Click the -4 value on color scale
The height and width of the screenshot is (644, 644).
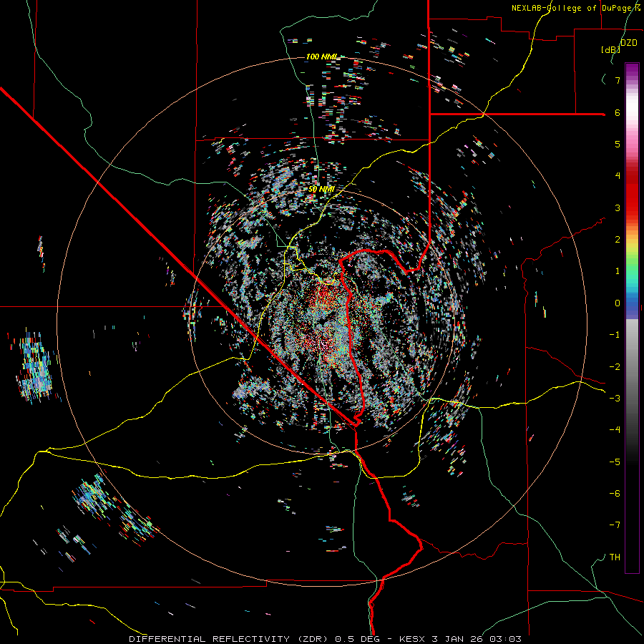[615, 430]
